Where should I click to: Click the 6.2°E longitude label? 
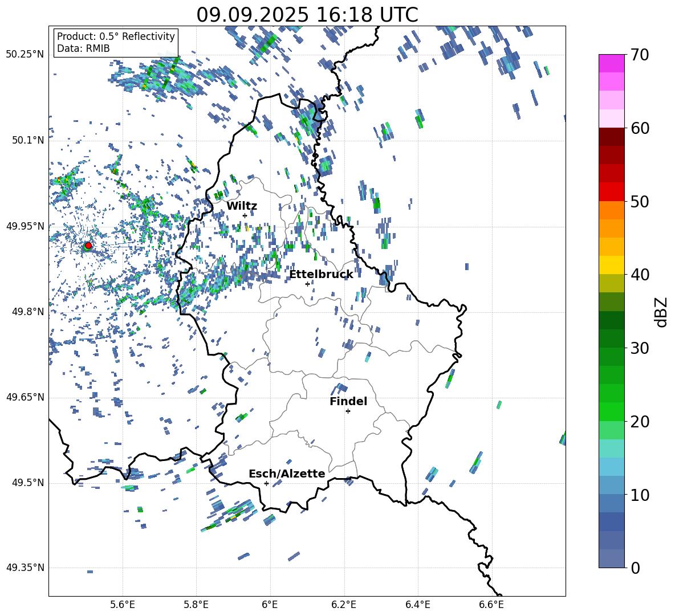344,605
